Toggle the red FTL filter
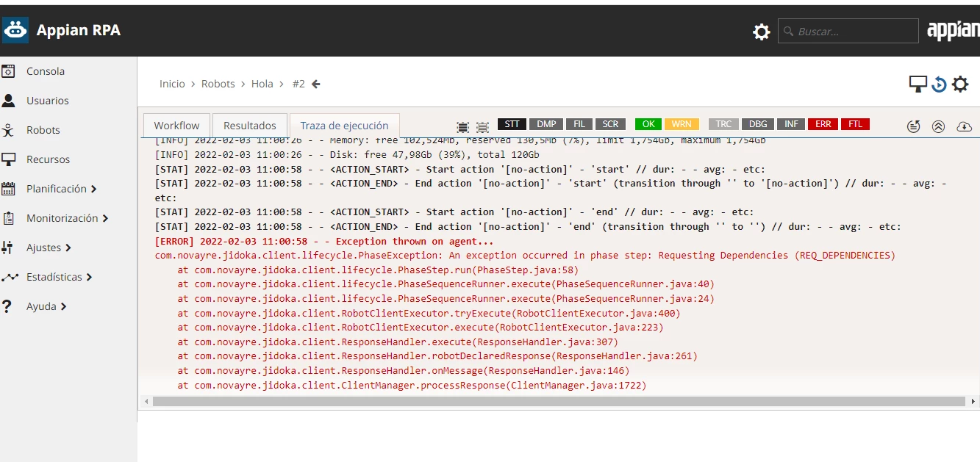Screen dimensions: 980x462 [855, 124]
